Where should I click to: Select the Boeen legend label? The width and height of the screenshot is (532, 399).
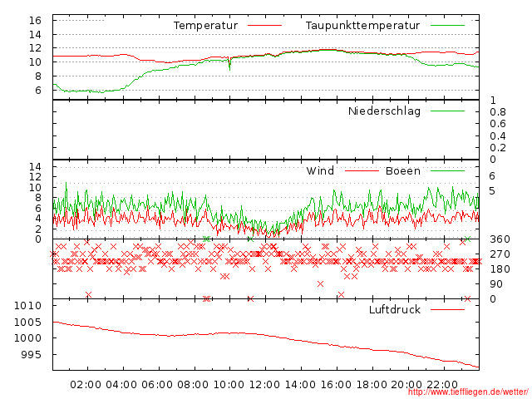coord(403,171)
